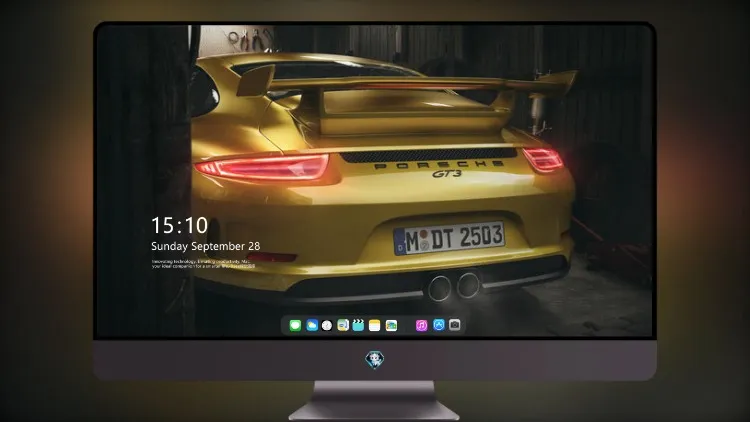
Task: Open the Clock app in dock
Action: pos(327,326)
